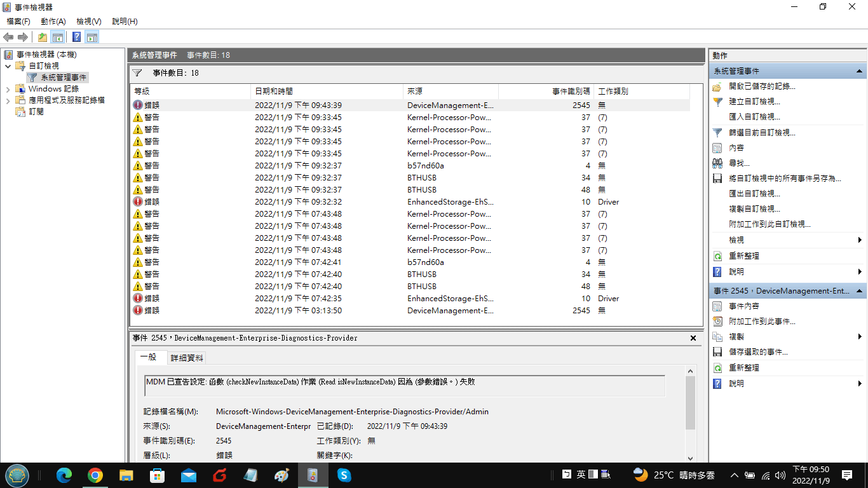This screenshot has width=868, height=488.
Task: Click 篩選目前自訂檢視 action link
Action: (x=762, y=133)
